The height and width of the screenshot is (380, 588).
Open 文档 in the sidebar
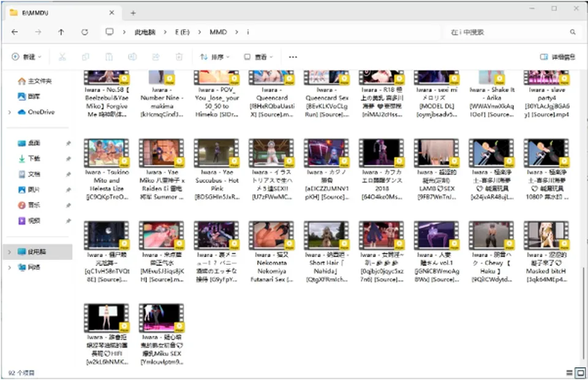click(29, 174)
